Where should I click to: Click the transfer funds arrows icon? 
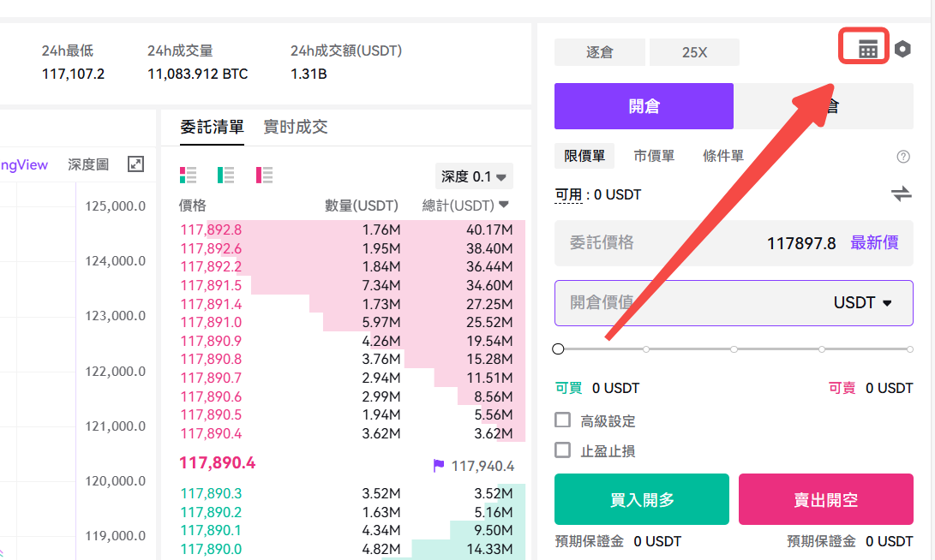pyautogui.click(x=901, y=194)
